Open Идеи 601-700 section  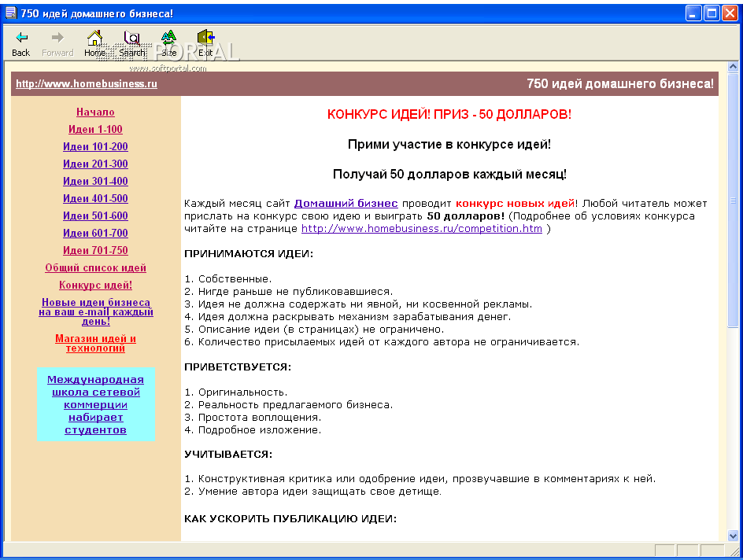point(95,233)
